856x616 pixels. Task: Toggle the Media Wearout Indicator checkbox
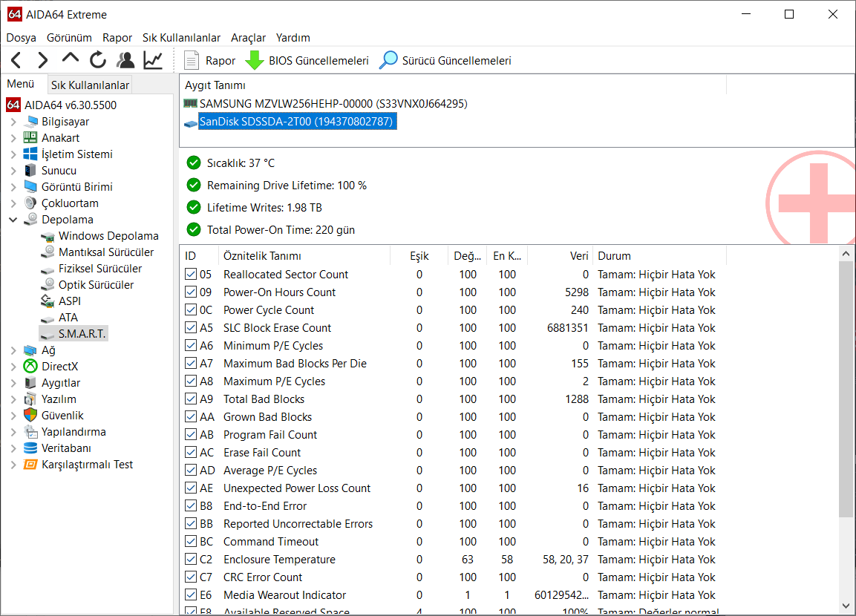point(191,595)
